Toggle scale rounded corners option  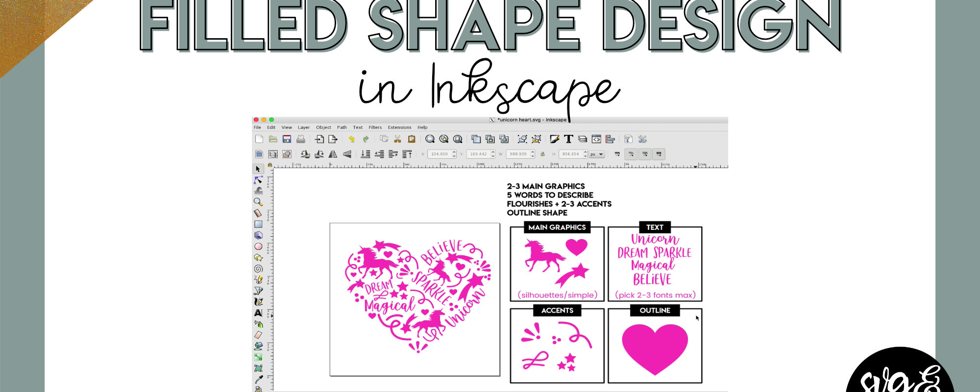tap(631, 154)
